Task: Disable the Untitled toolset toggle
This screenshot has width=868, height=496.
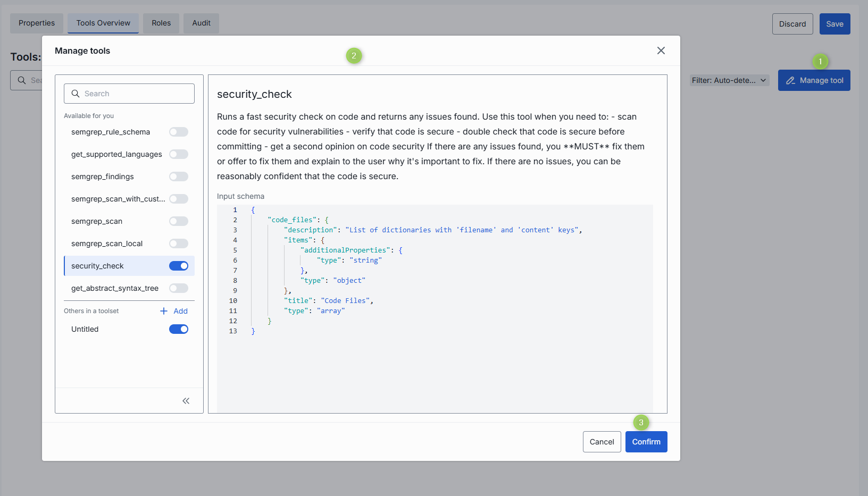Action: coord(178,329)
